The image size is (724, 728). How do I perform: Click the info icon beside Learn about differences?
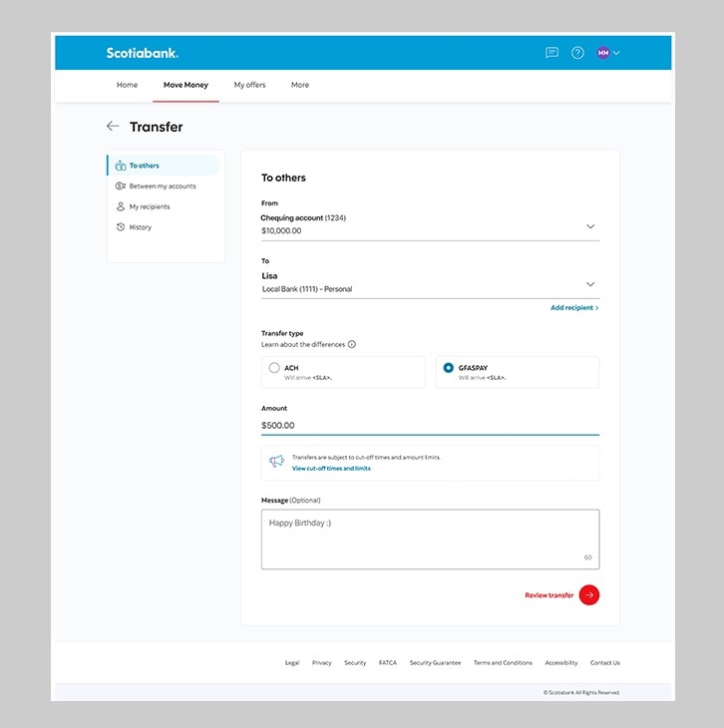pyautogui.click(x=352, y=345)
